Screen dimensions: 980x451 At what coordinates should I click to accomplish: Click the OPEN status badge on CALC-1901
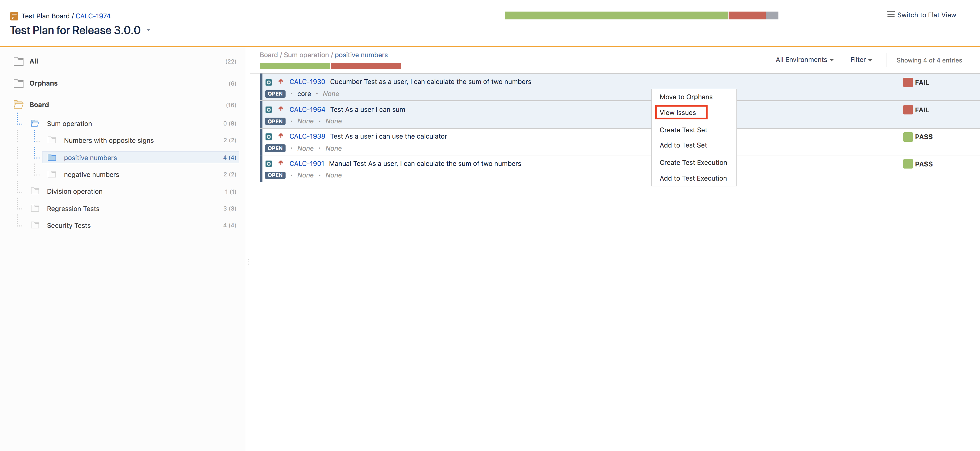tap(275, 175)
